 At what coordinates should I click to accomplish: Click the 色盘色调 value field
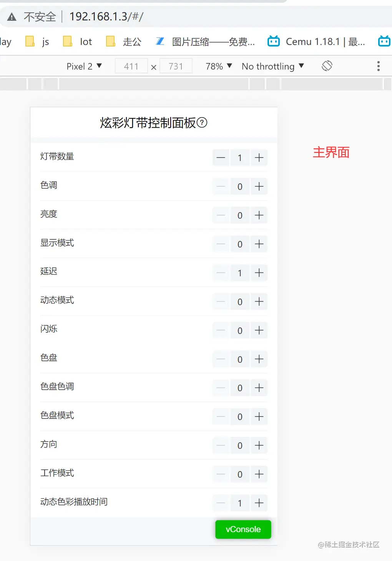point(240,388)
